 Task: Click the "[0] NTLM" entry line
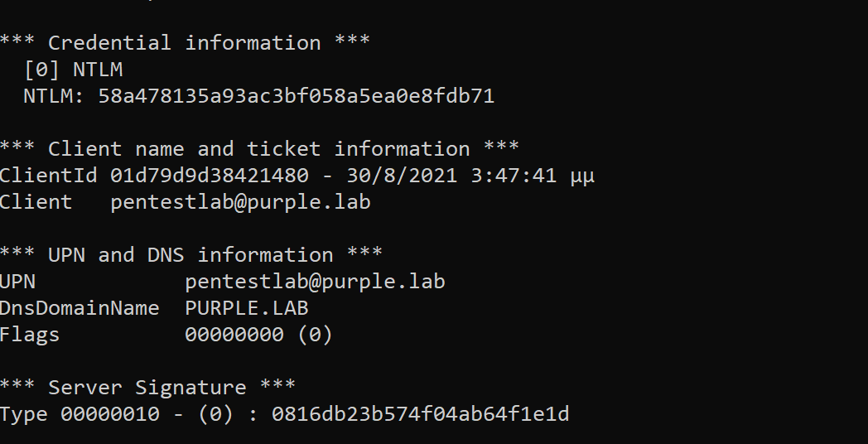coord(73,70)
